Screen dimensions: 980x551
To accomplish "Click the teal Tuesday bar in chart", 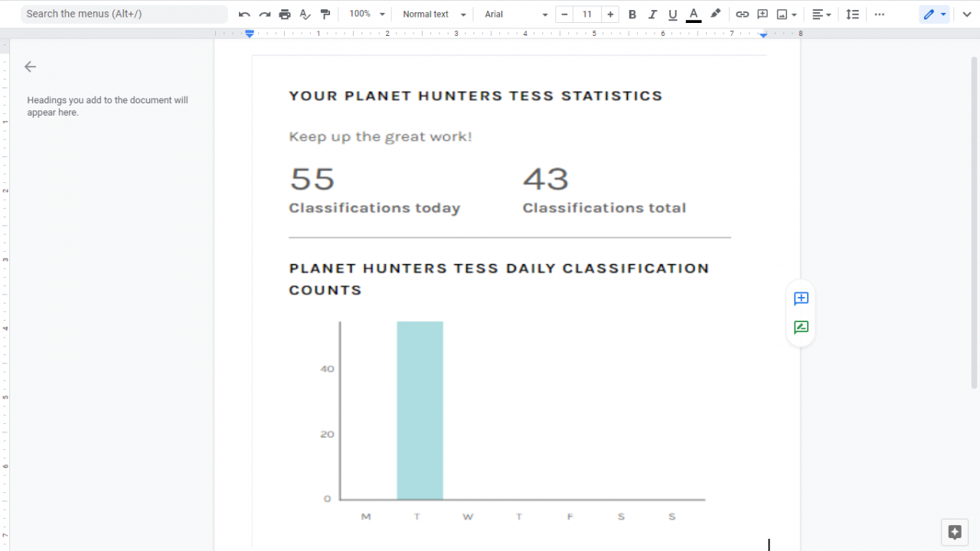I will coord(420,410).
